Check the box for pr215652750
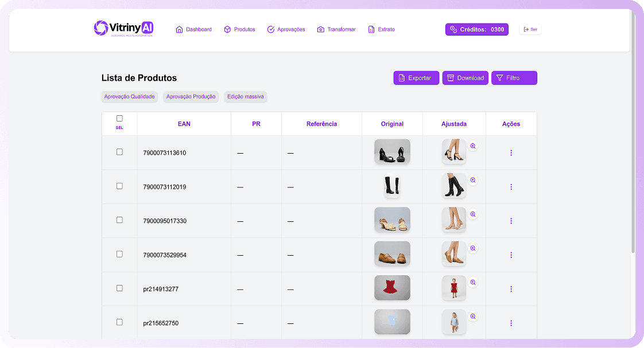This screenshot has width=644, height=348. [119, 322]
